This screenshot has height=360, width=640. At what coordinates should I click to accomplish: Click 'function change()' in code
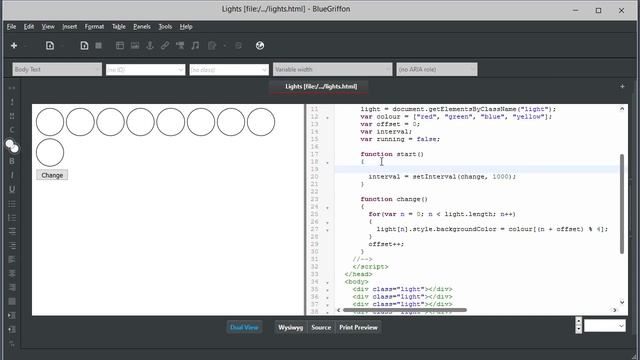[394, 199]
